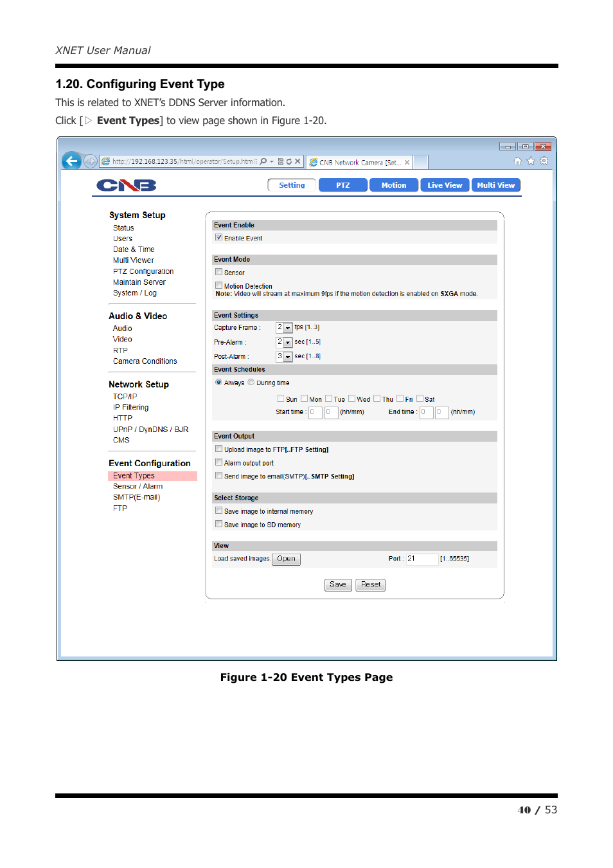The image size is (613, 868).
Task: Check the Sat day checkbox
Action: click(420, 399)
